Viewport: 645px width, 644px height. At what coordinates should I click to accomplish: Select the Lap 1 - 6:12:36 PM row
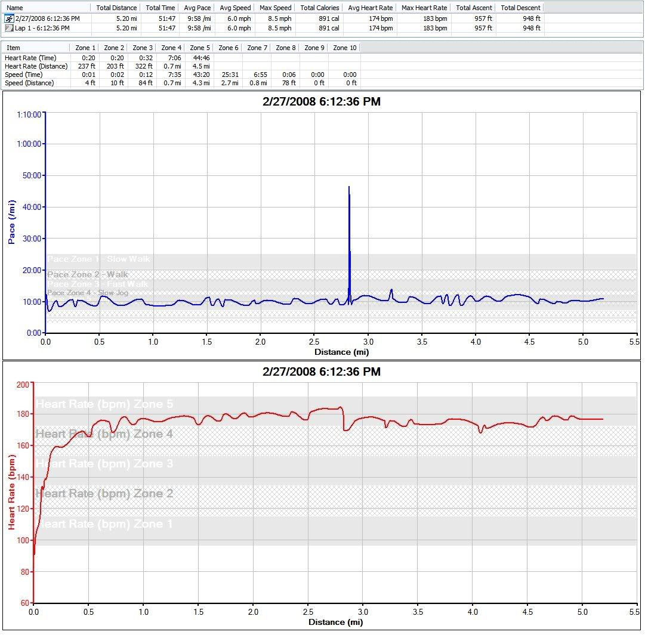(42, 28)
